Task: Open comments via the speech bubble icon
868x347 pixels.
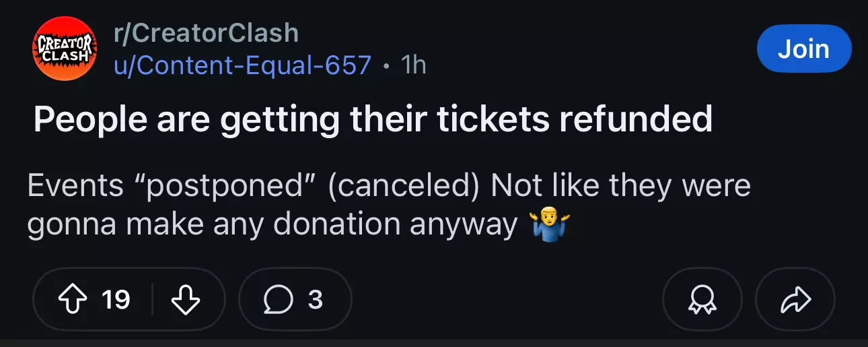Action: 279,300
